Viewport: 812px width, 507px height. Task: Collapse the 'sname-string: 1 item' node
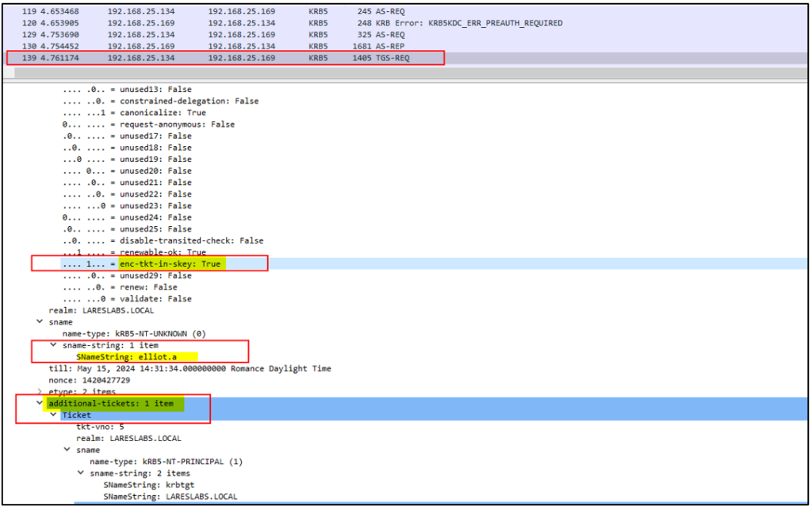click(x=53, y=344)
